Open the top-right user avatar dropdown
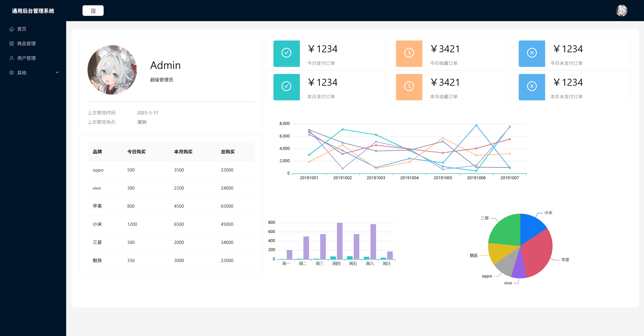This screenshot has height=336, width=644. 621,11
